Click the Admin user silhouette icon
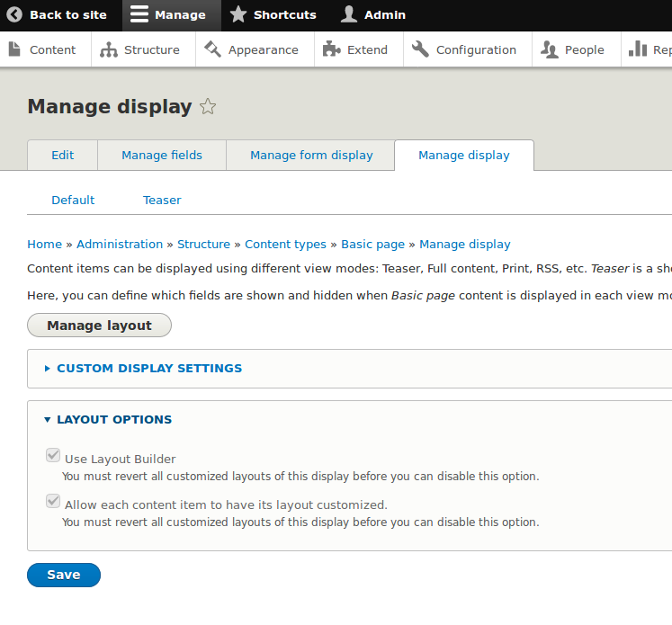 pos(349,15)
